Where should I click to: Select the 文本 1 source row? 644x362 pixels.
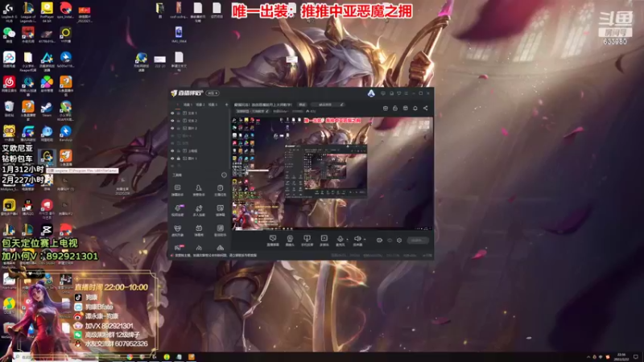pyautogui.click(x=199, y=113)
